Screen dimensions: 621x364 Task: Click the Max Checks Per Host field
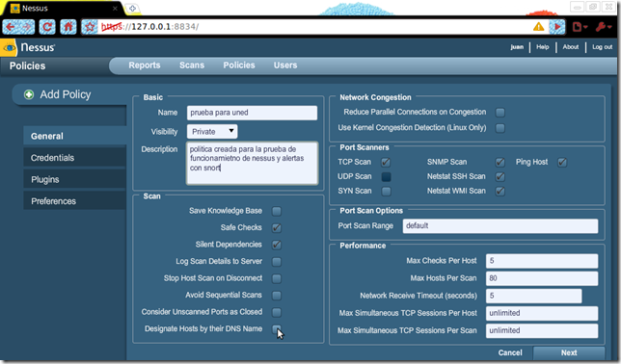tap(542, 261)
